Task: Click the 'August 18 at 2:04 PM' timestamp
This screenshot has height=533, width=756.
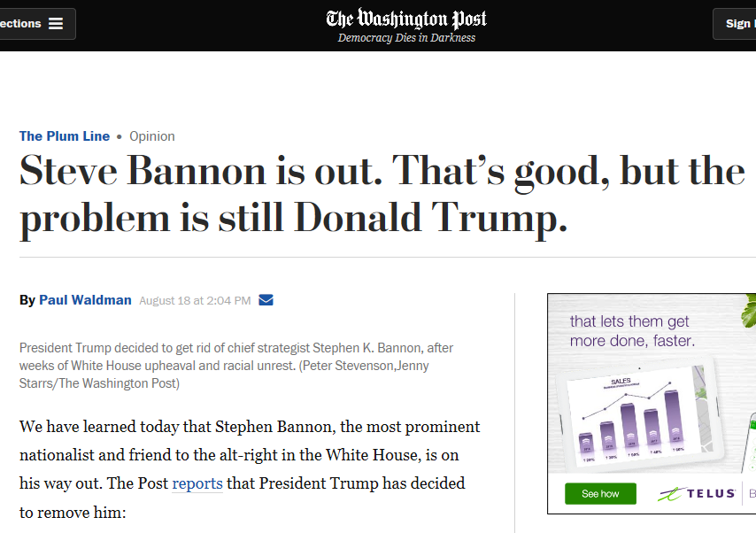Action: (x=195, y=301)
